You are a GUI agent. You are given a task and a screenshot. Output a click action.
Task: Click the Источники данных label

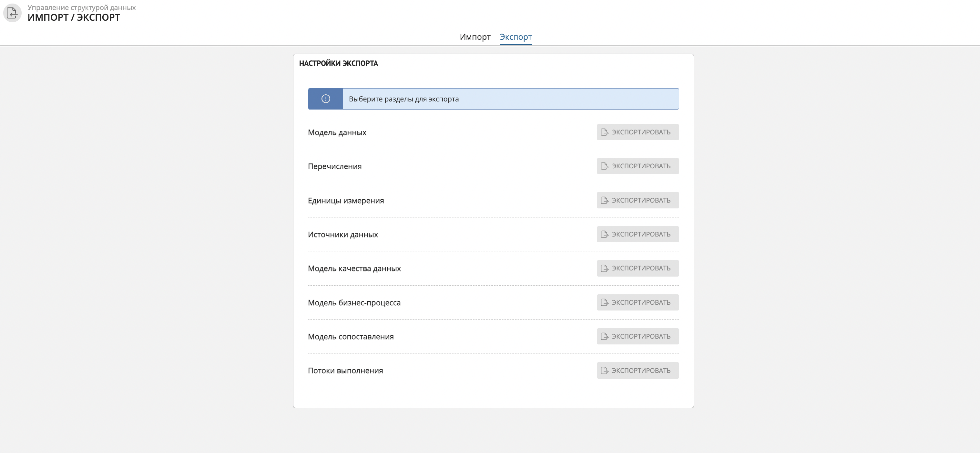(x=343, y=235)
